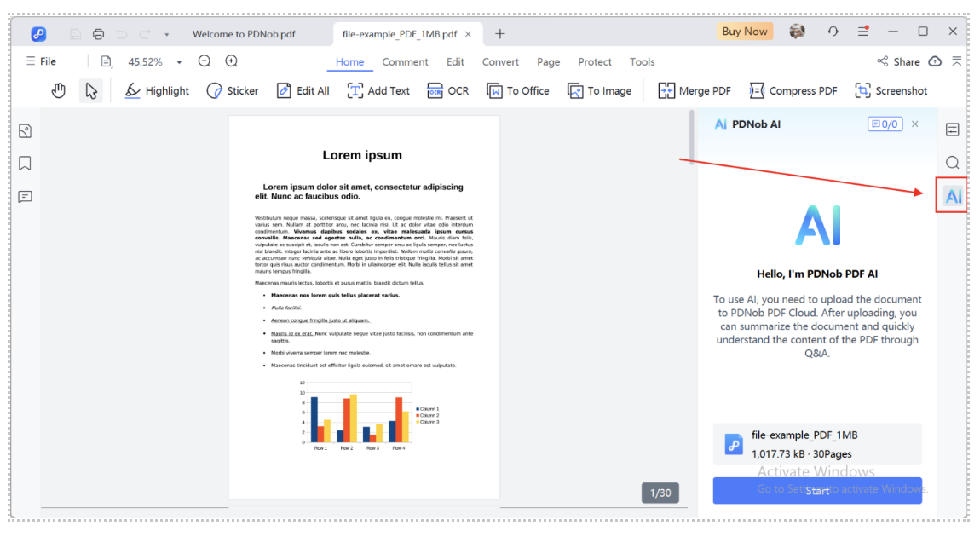Click the Buy Now button

(744, 32)
